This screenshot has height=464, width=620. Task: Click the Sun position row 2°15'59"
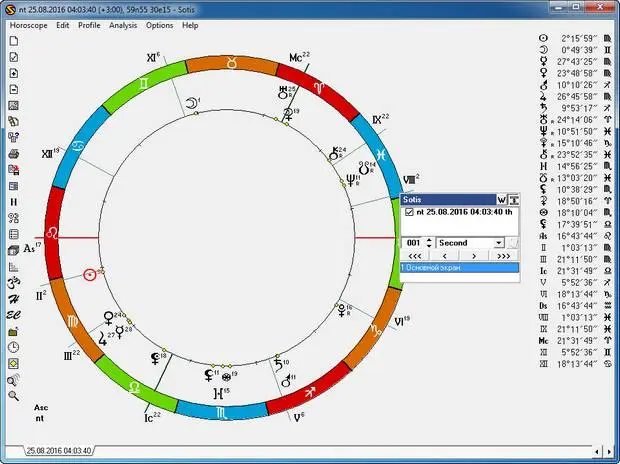pos(575,38)
